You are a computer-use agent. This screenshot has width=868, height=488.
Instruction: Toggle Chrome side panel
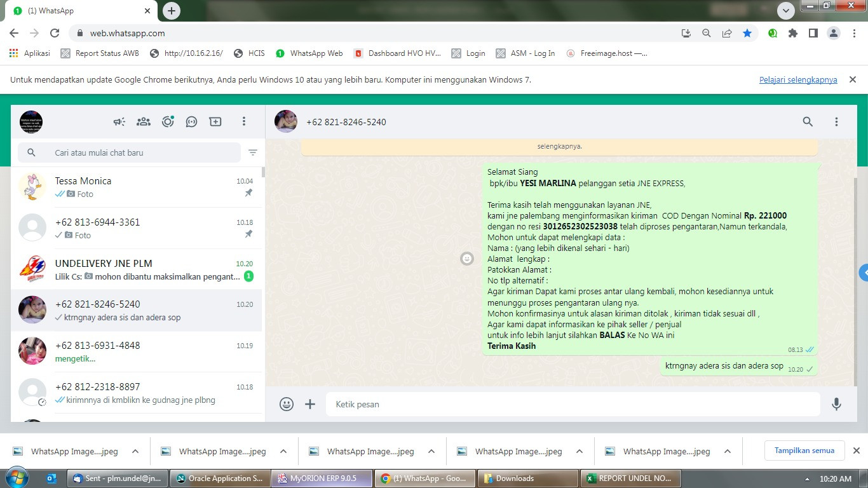click(x=813, y=33)
